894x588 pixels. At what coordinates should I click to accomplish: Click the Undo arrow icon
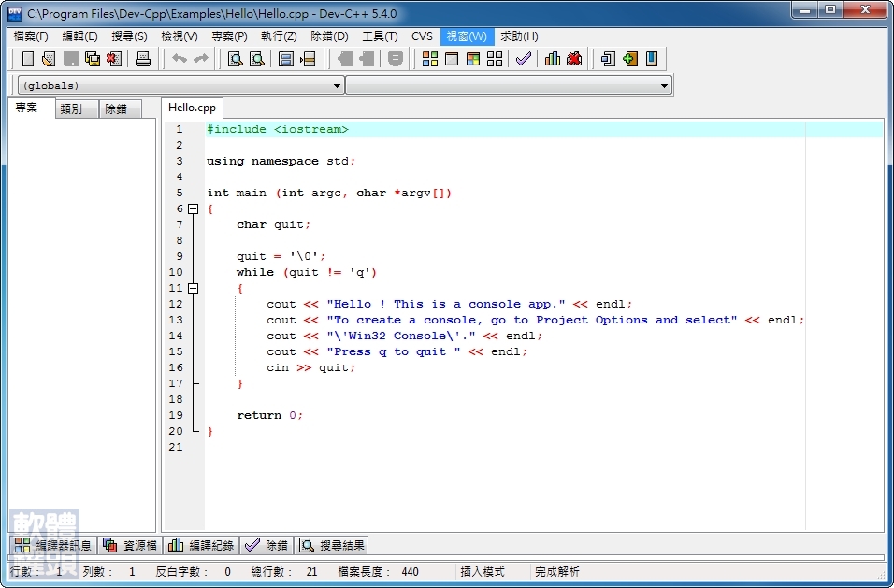coord(180,59)
